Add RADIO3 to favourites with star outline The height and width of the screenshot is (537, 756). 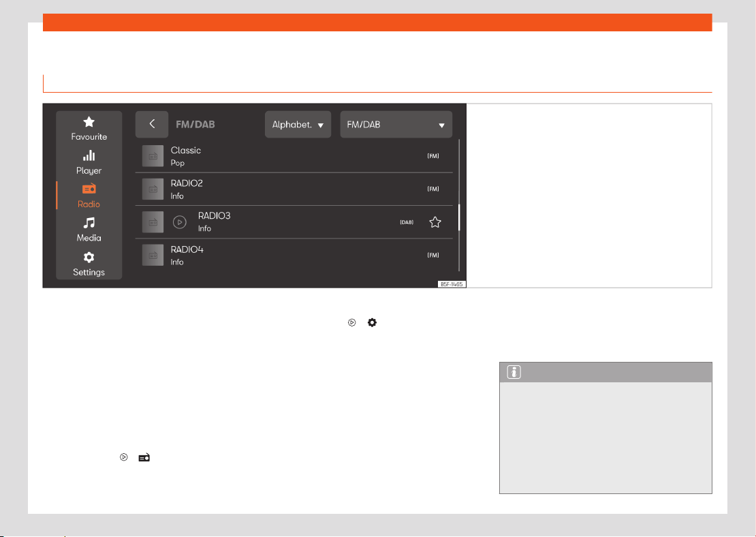click(435, 222)
